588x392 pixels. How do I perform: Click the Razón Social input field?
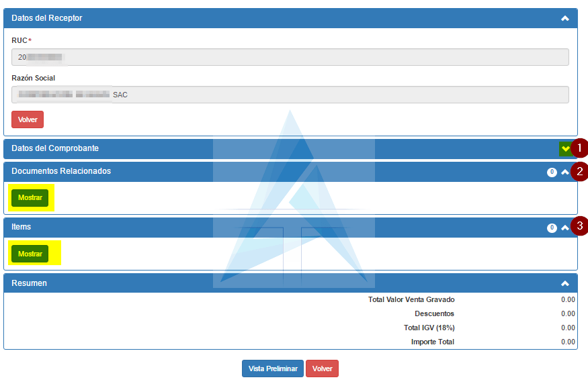290,95
